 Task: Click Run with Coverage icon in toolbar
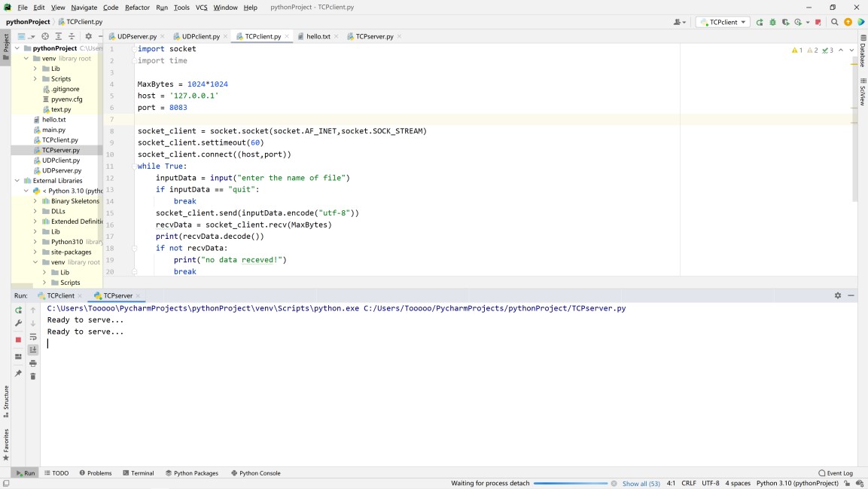(x=784, y=22)
